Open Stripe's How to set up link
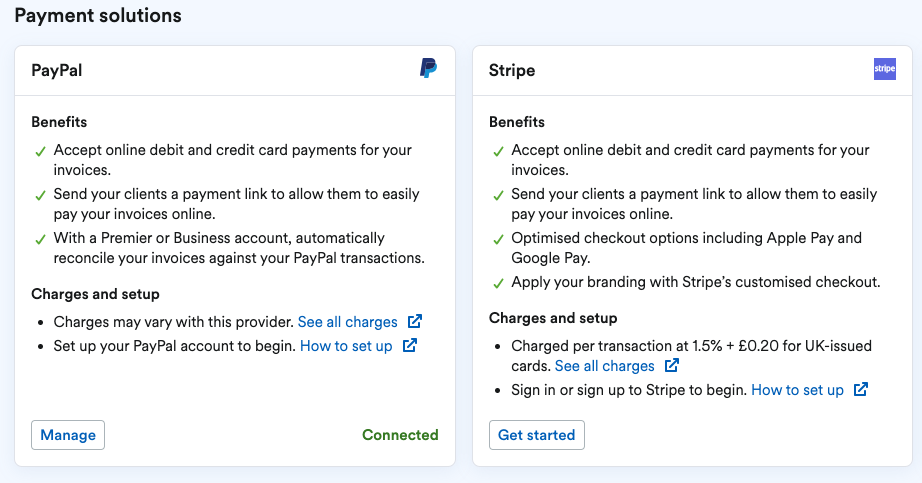Image resolution: width=922 pixels, height=483 pixels. 797,390
